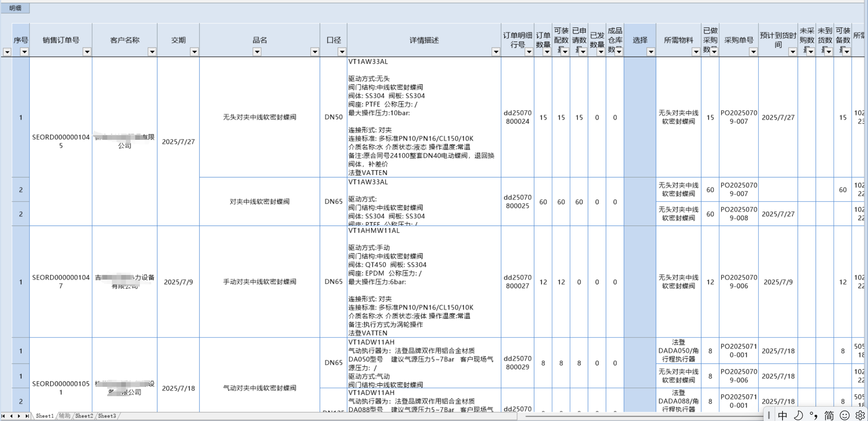Image resolution: width=868 pixels, height=421 pixels.
Task: Toggle IME moon half-width mode icon
Action: (798, 415)
